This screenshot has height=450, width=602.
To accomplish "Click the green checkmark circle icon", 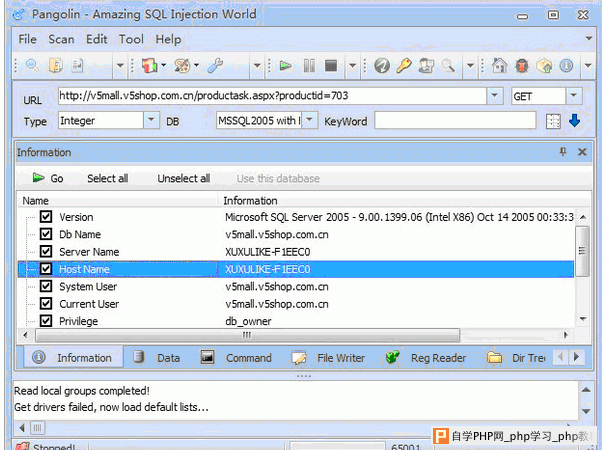I will pyautogui.click(x=382, y=66).
